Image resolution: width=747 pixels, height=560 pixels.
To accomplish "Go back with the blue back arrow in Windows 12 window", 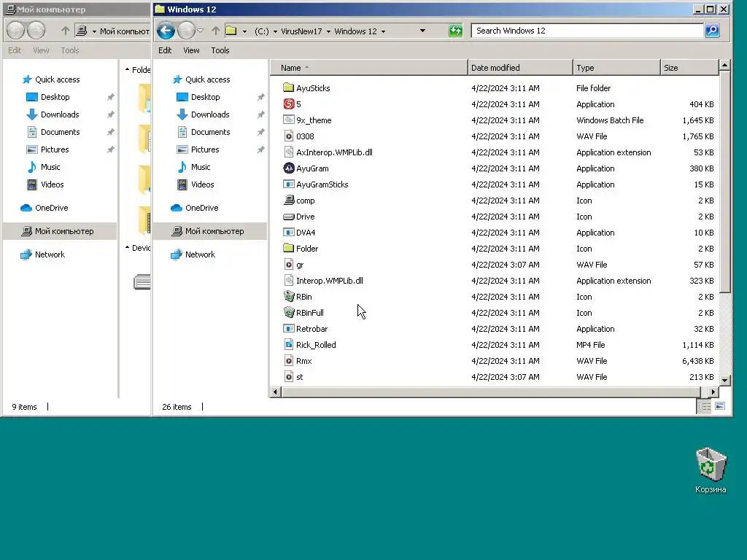I will (166, 31).
